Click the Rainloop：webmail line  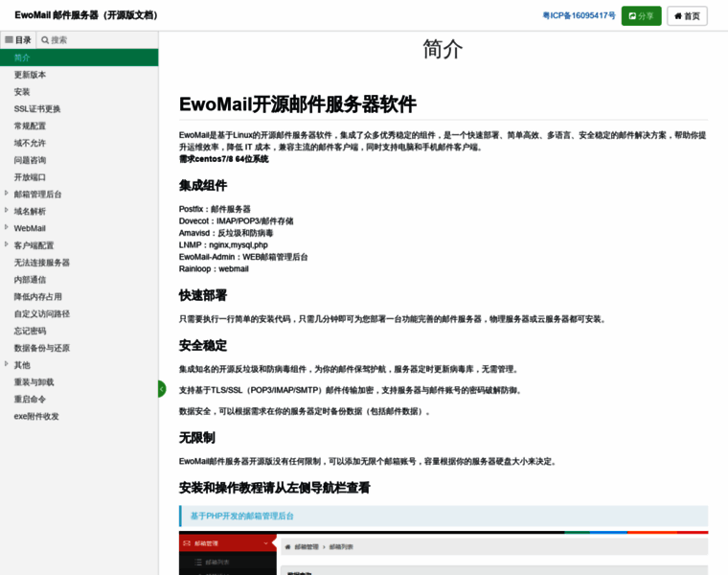[214, 269]
